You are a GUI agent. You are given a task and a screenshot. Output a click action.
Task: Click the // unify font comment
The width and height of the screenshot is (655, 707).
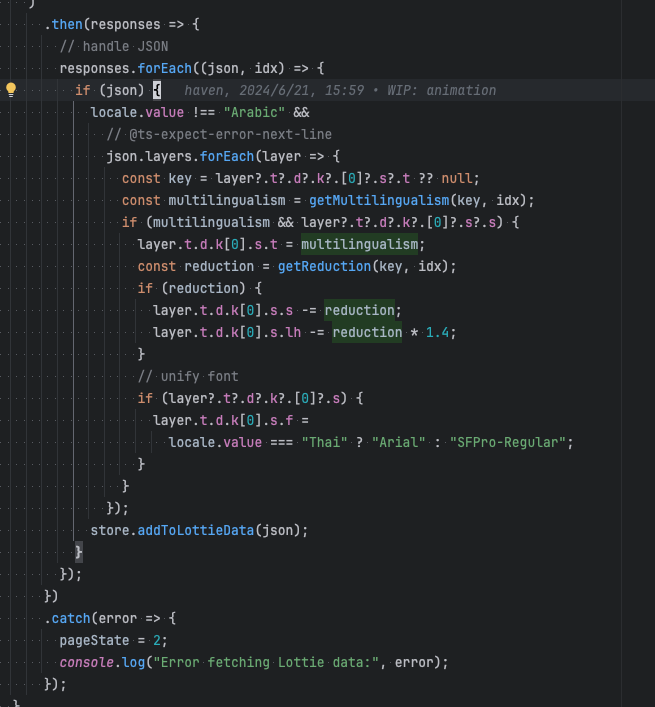(188, 376)
